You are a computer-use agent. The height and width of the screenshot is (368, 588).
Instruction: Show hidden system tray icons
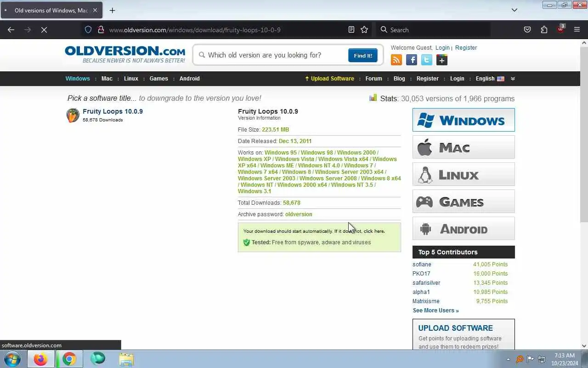[508, 359]
